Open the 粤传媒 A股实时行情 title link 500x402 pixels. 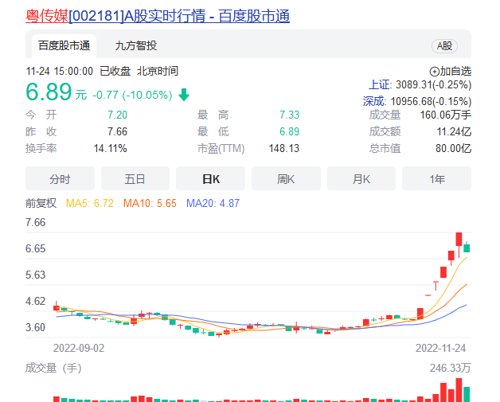coord(158,16)
